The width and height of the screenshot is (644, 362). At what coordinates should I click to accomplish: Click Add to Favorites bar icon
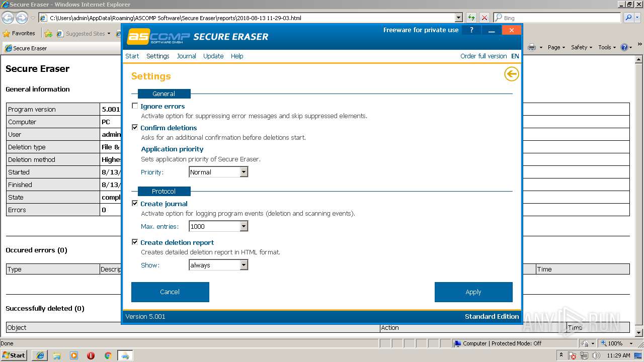[x=48, y=34]
